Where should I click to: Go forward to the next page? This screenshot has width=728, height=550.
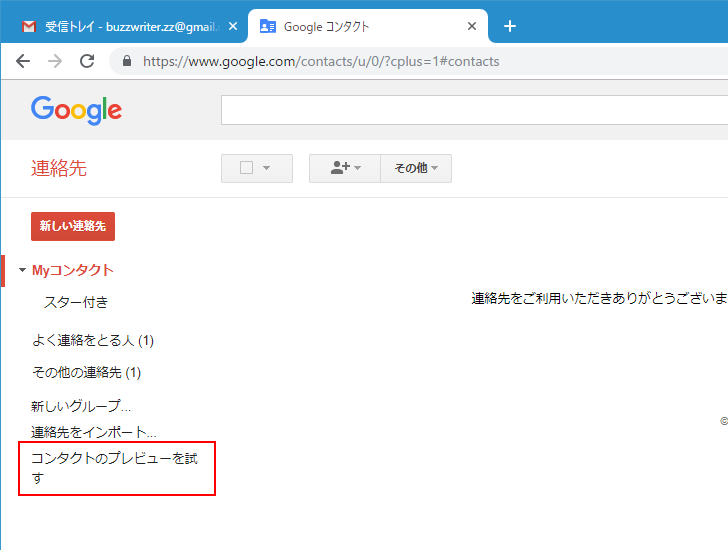point(55,61)
